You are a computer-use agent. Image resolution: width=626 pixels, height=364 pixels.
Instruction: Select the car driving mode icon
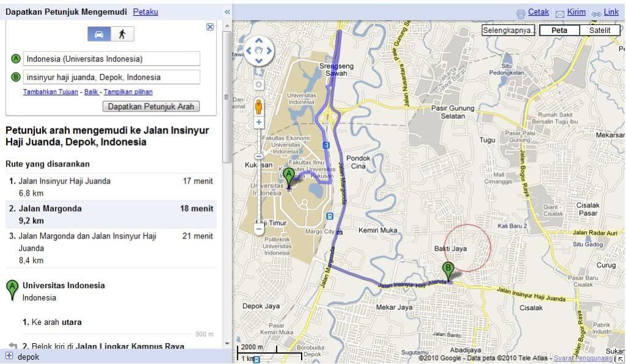tap(99, 34)
